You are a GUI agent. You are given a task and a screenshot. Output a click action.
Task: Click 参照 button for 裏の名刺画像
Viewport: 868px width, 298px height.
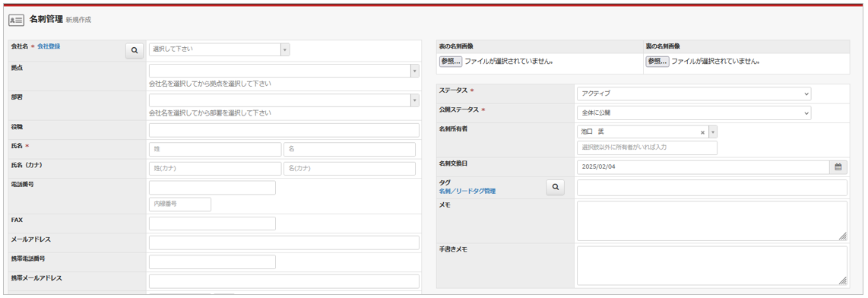pyautogui.click(x=657, y=62)
